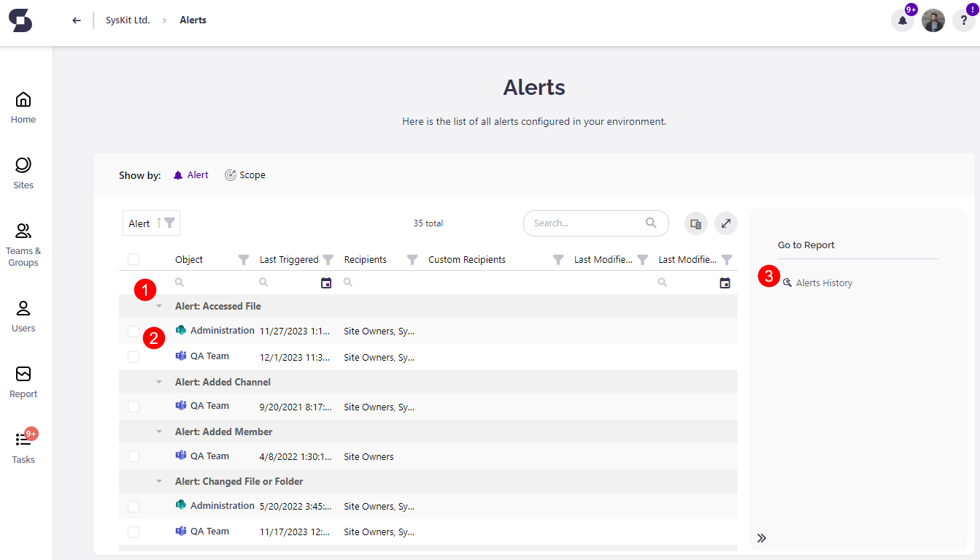Open the Last Triggered filter funnel
Image resolution: width=980 pixels, height=560 pixels.
pyautogui.click(x=328, y=259)
